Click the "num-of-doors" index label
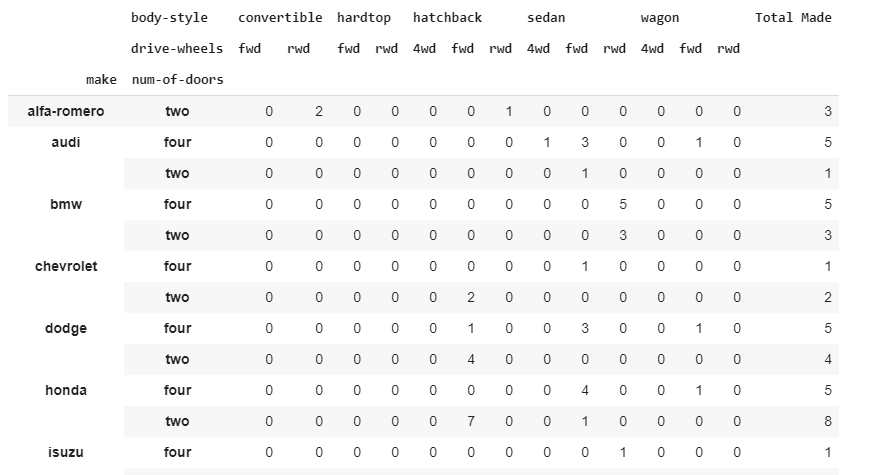The height and width of the screenshot is (475, 885). click(177, 80)
